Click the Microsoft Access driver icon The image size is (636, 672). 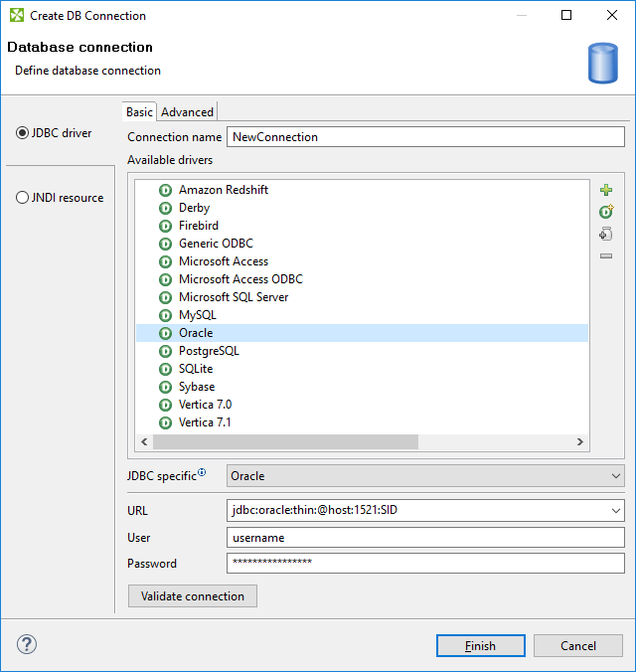(x=165, y=261)
